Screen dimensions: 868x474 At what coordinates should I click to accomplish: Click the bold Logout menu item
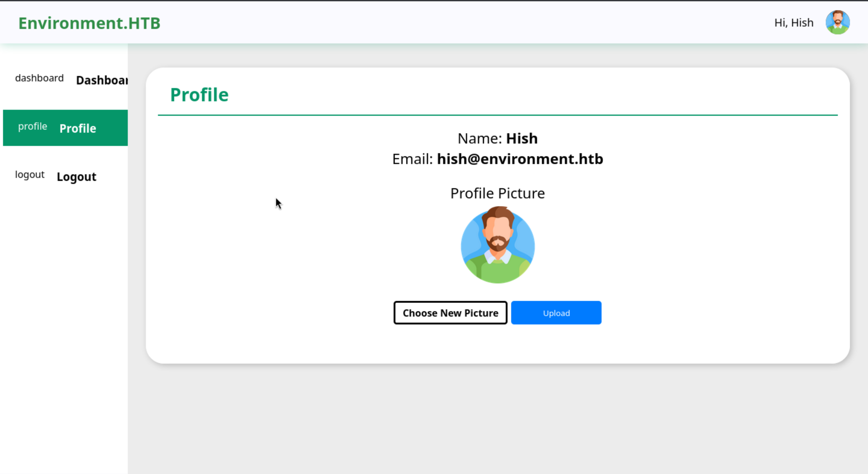pos(77,177)
